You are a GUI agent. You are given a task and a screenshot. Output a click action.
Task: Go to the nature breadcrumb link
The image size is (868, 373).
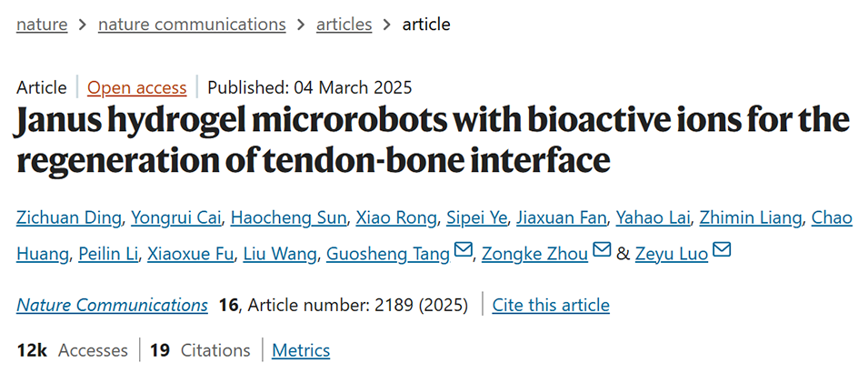point(42,25)
